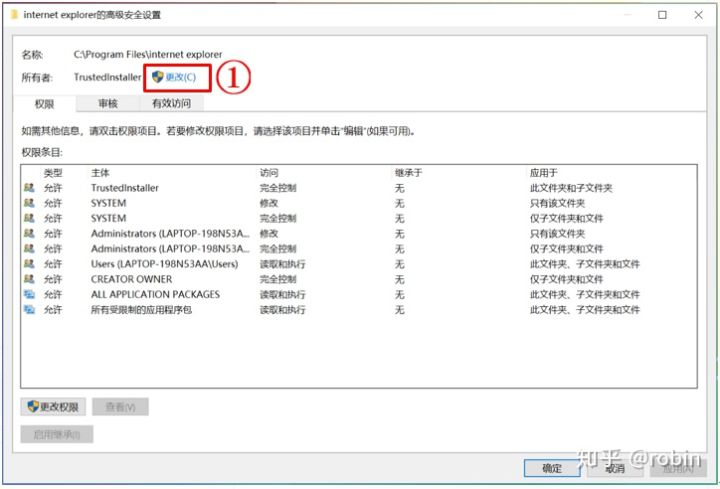Click the path C:\Program Files\internet explorer

click(148, 54)
